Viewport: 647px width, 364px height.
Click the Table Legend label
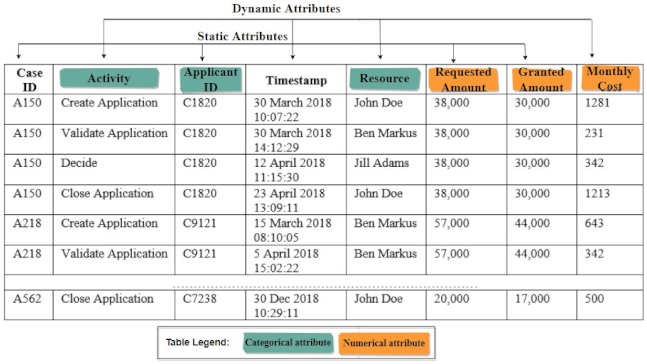[198, 342]
